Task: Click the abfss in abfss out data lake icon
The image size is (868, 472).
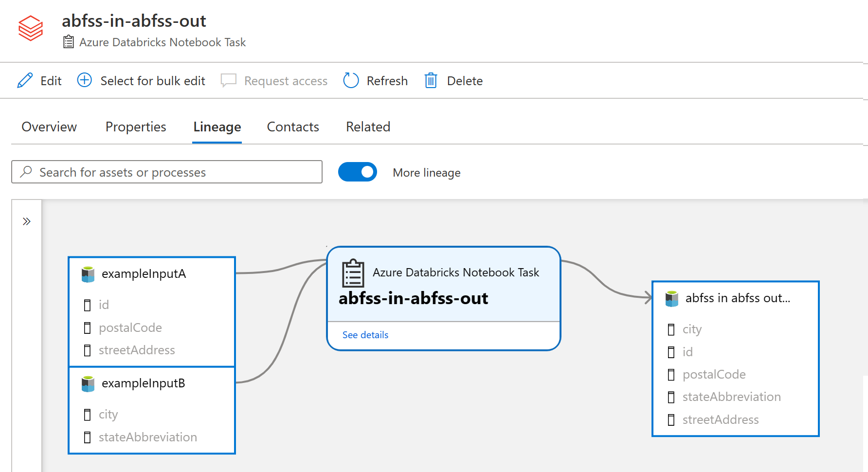Action: 672,298
